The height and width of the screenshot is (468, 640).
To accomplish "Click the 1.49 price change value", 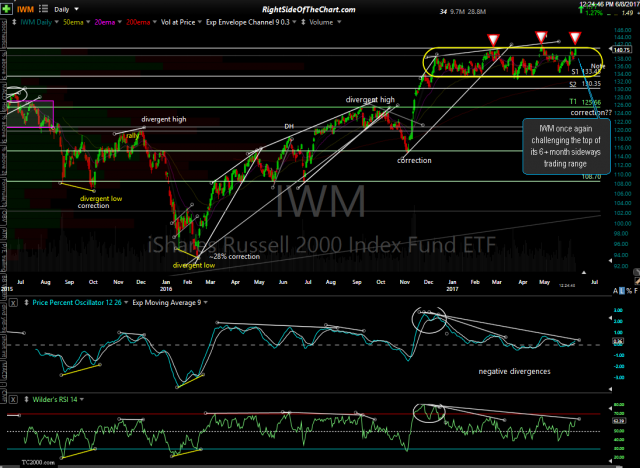I will [x=627, y=13].
